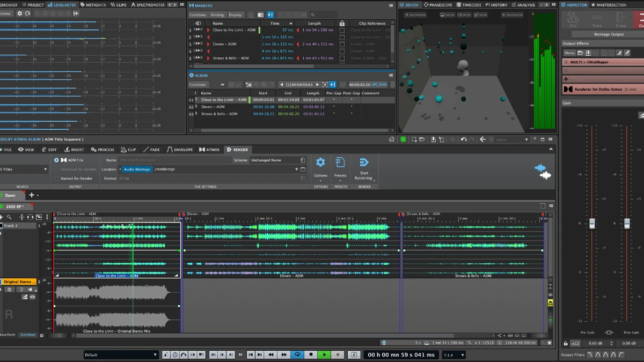Open the Default preset dropdown near the transport
This screenshot has width=644, height=362.
pos(121,354)
